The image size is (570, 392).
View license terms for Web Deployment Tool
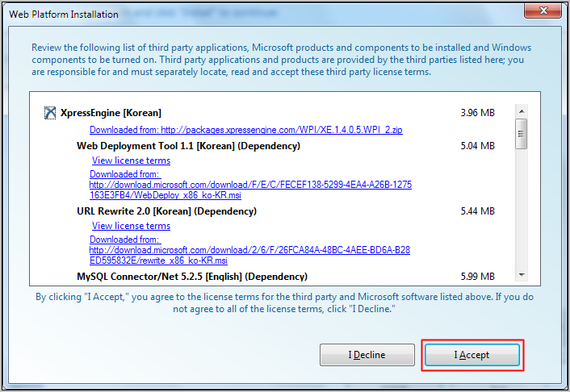pos(132,161)
